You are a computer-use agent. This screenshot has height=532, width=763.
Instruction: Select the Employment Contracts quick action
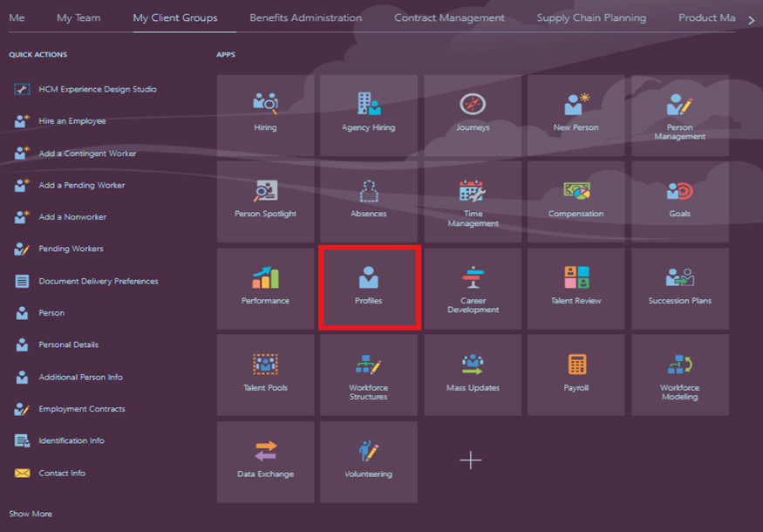[81, 409]
